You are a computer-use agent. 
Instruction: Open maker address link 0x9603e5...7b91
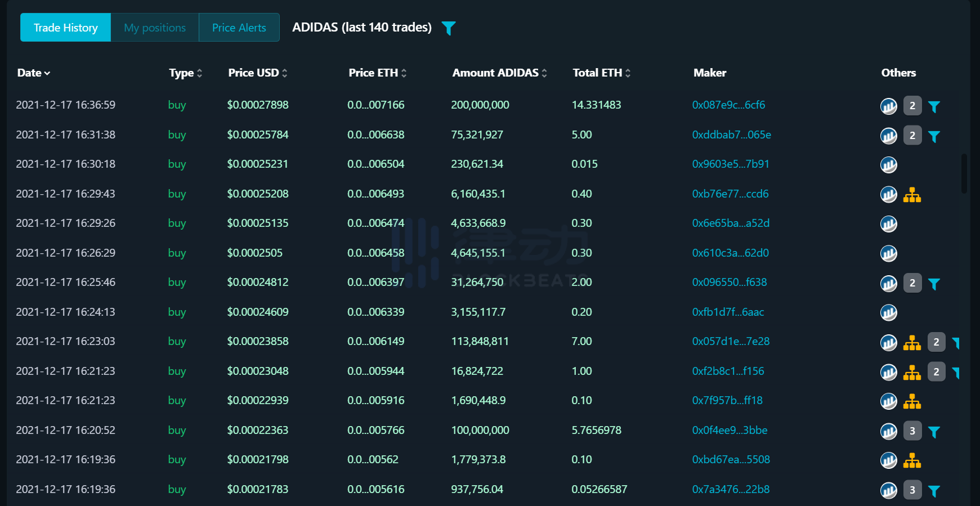click(x=730, y=164)
